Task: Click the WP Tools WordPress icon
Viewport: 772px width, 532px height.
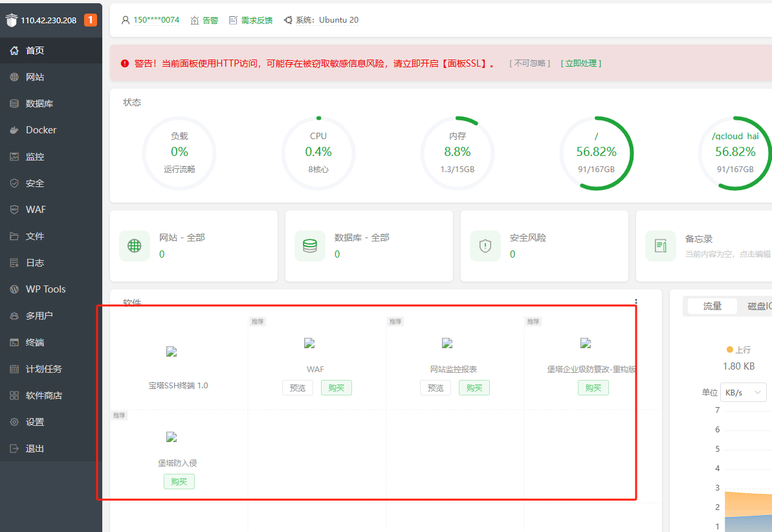Action: click(x=14, y=289)
